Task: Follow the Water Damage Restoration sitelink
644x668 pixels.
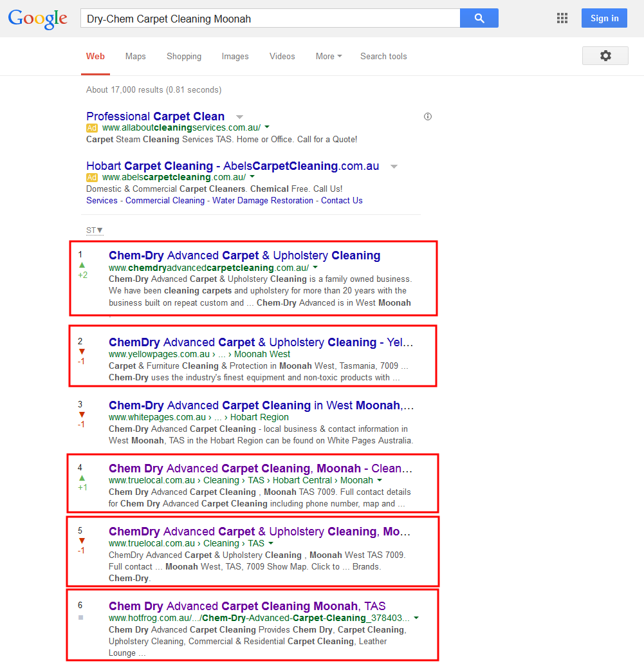Action: (x=262, y=200)
